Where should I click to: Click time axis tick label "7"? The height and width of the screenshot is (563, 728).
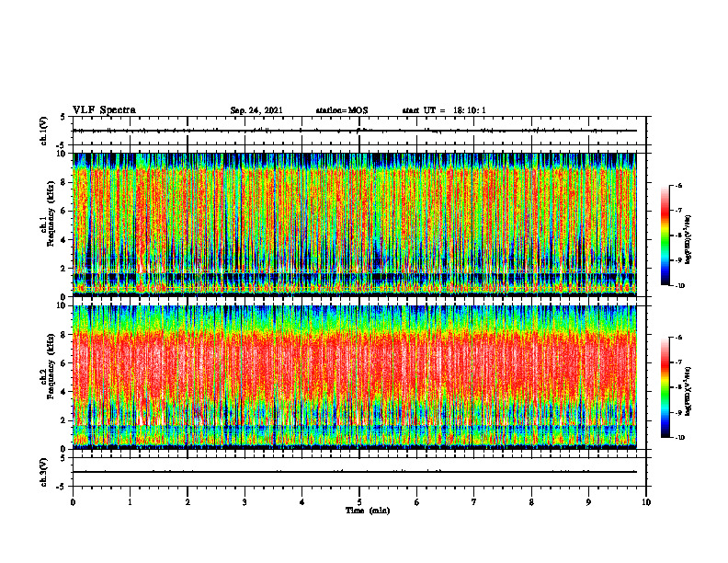click(474, 502)
